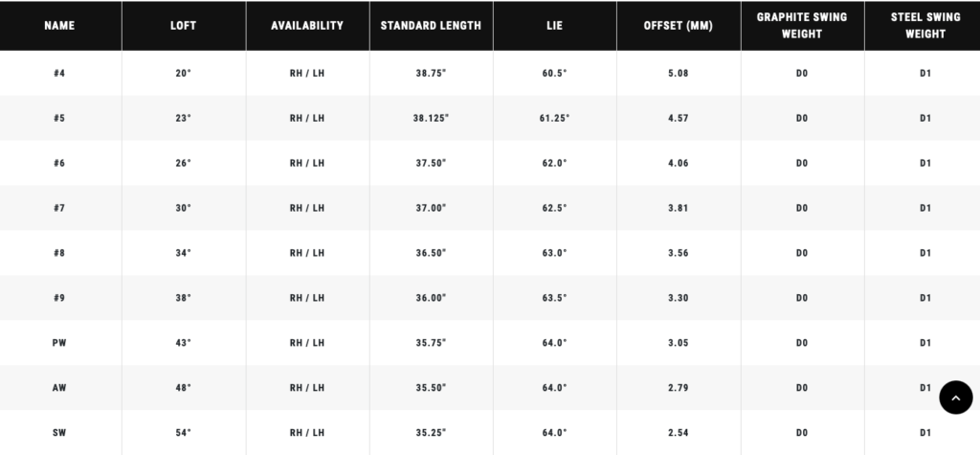
Task: Select the 3.56 offset value in #8 row
Action: (679, 254)
